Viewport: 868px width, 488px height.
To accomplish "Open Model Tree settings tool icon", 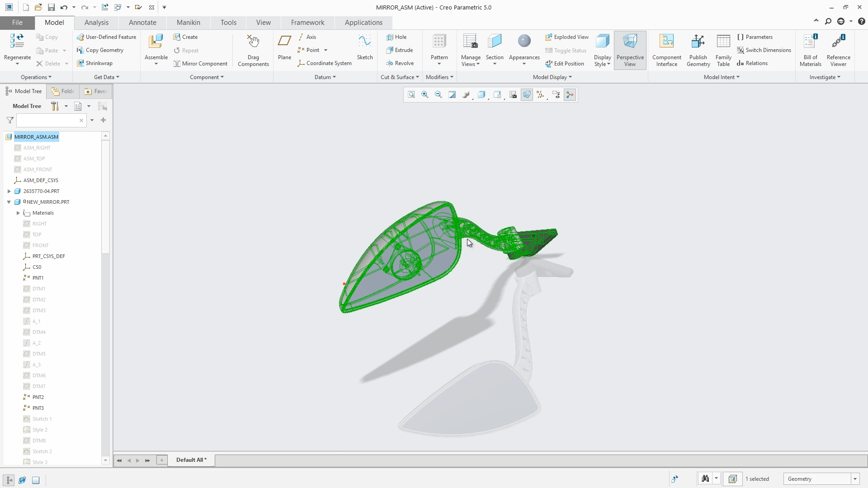I will click(x=55, y=106).
